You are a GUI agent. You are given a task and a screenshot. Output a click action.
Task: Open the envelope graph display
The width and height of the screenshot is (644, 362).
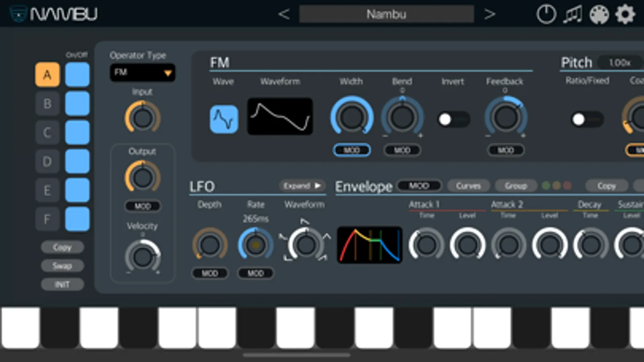coord(370,245)
